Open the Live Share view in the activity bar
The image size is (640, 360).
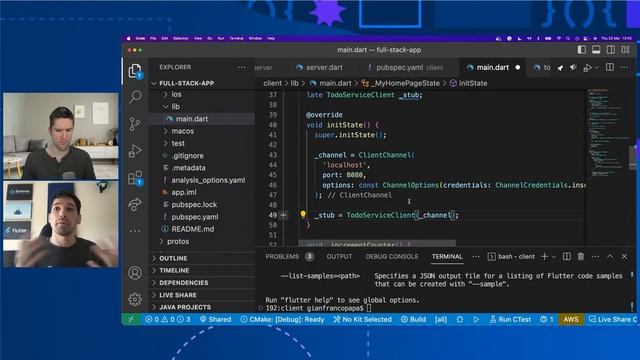point(135,204)
